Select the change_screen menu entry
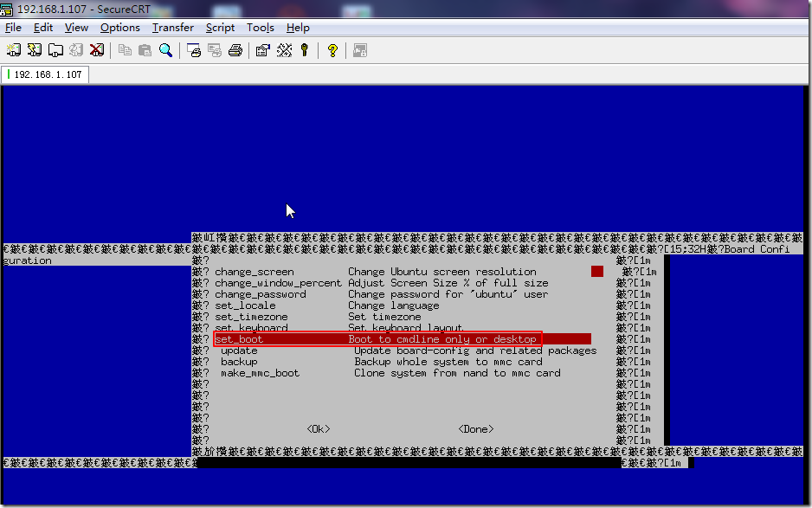The height and width of the screenshot is (508, 812). (255, 272)
